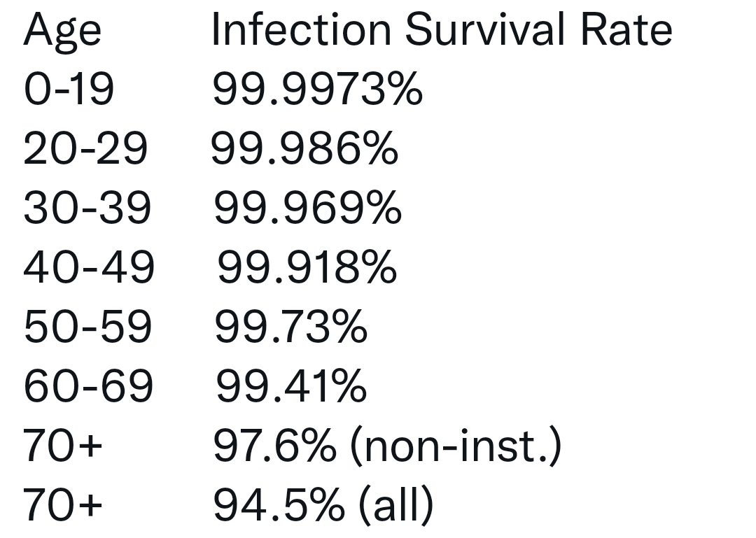Click the 99.969% survival rate value
756x538 pixels.
coord(307,208)
